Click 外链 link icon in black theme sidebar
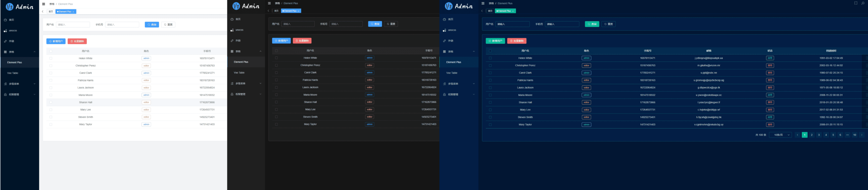 232,41
